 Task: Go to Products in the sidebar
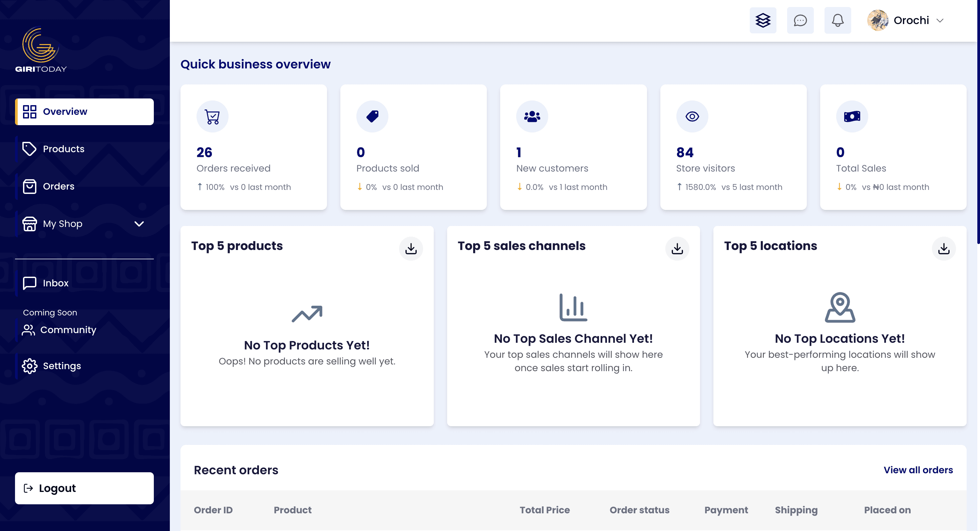point(84,149)
